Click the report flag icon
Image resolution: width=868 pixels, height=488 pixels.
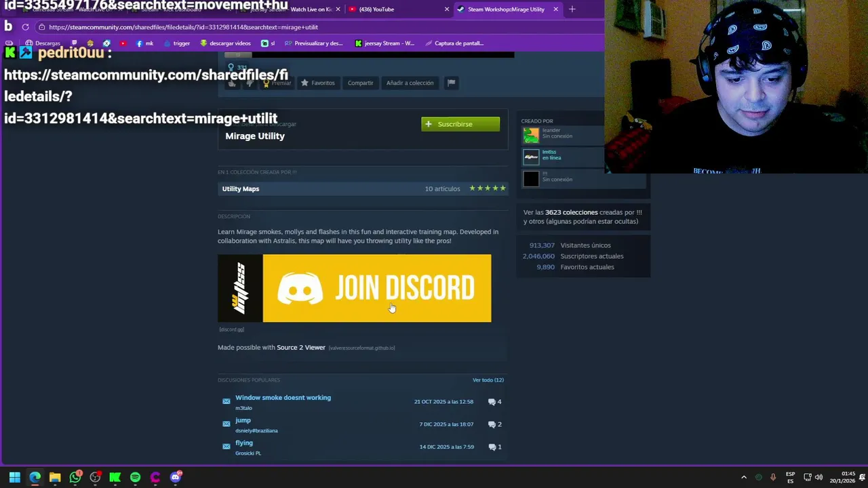pos(451,83)
